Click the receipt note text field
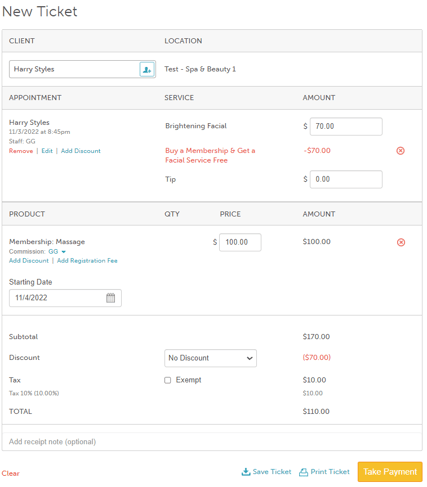Screen dimensions: 427x487 point(212,442)
